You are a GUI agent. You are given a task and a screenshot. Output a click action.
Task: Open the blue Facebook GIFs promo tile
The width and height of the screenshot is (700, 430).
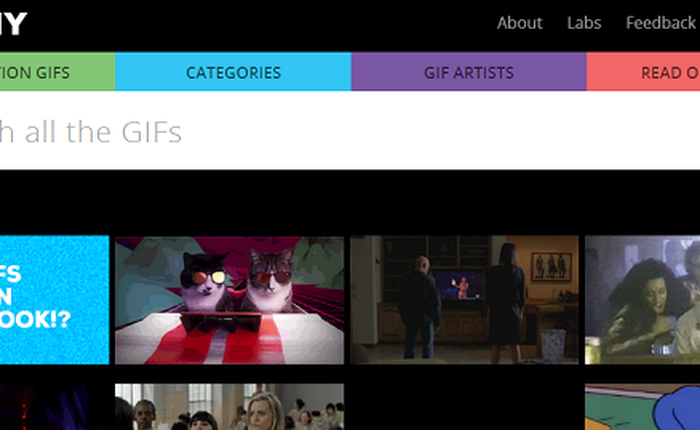[x=54, y=300]
